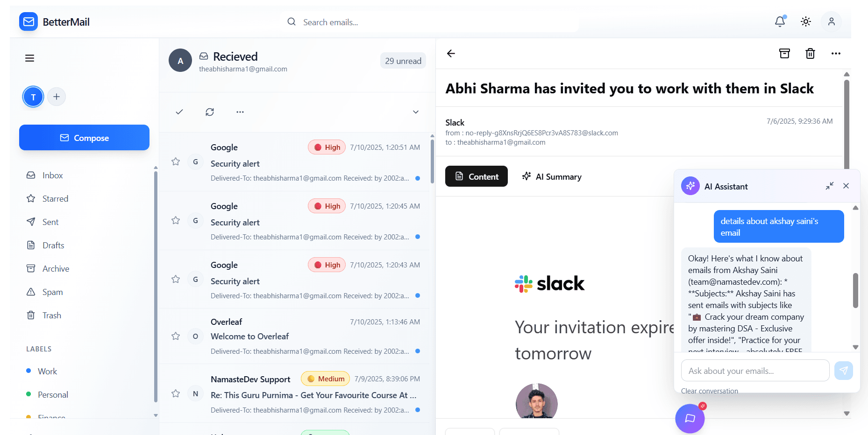Open the more options menu in the email view

(836, 53)
